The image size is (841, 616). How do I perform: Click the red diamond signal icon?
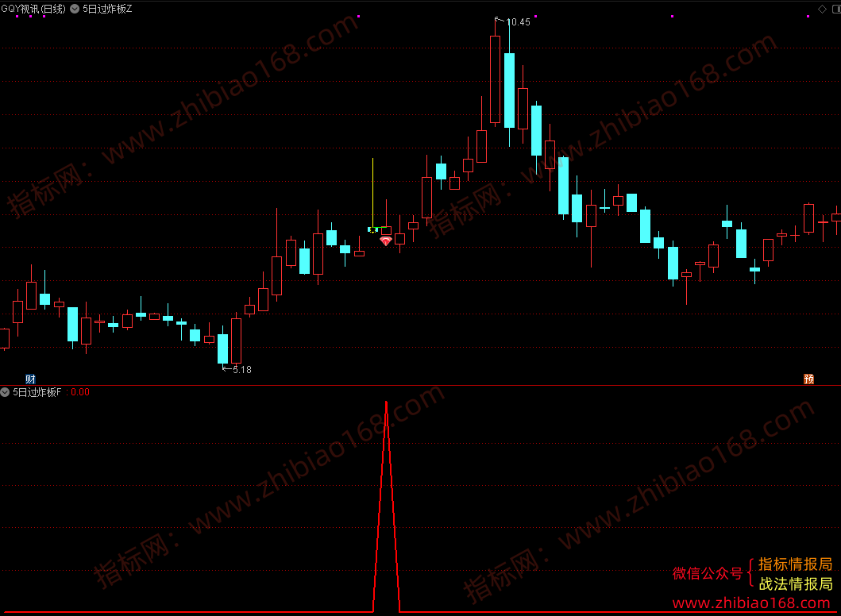click(x=386, y=241)
